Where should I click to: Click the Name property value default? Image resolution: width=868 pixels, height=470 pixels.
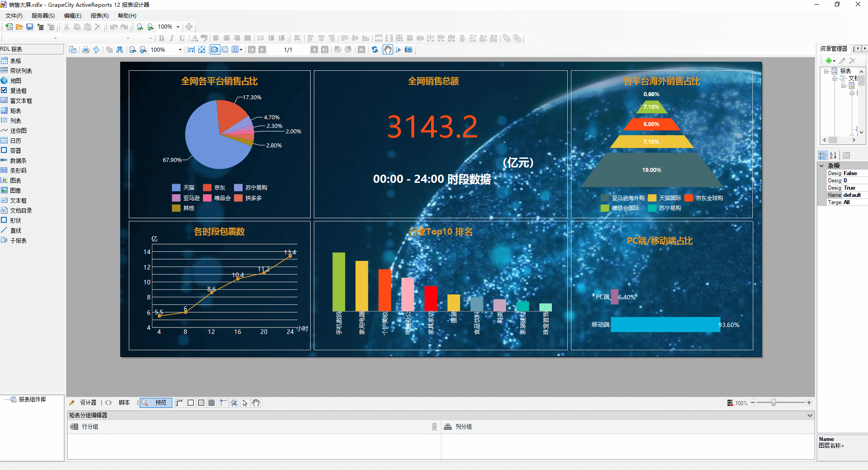pos(855,195)
